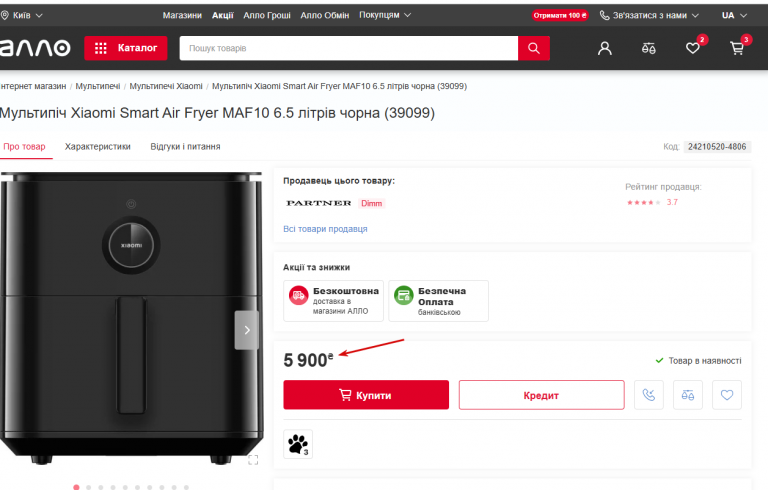
Task: Go to Мультипечі Xiaomi breadcrumb
Action: point(166,86)
